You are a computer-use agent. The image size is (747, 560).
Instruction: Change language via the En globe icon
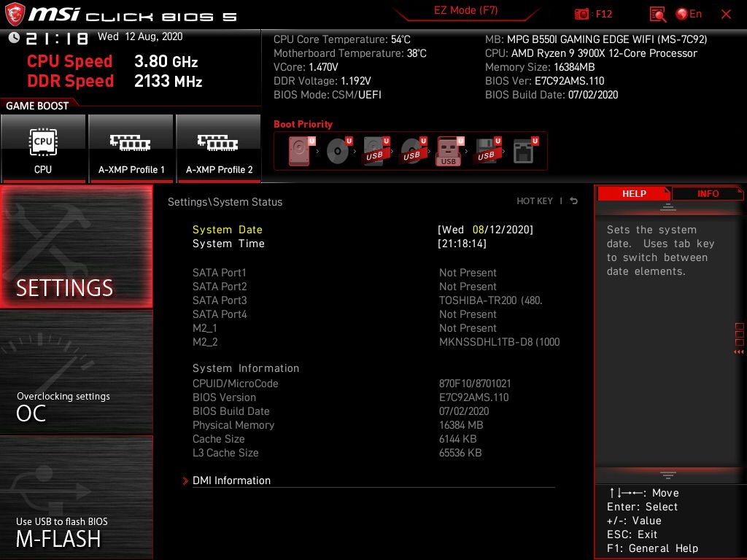689,14
